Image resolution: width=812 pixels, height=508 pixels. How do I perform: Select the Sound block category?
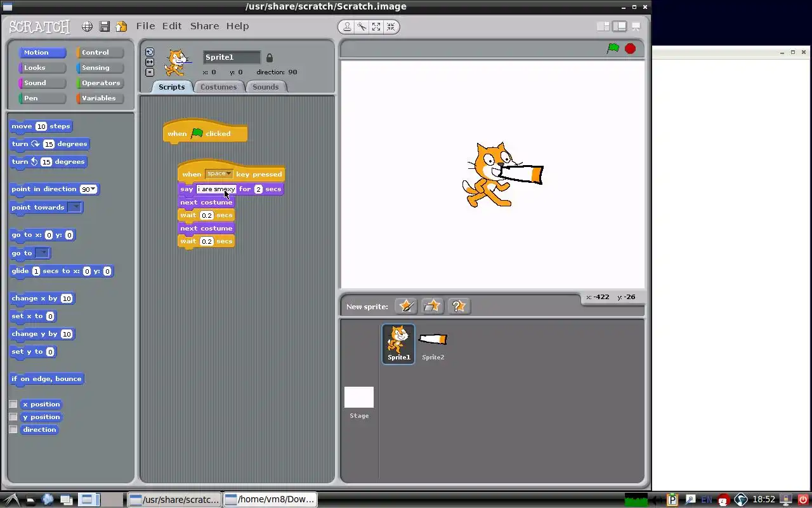coord(43,83)
